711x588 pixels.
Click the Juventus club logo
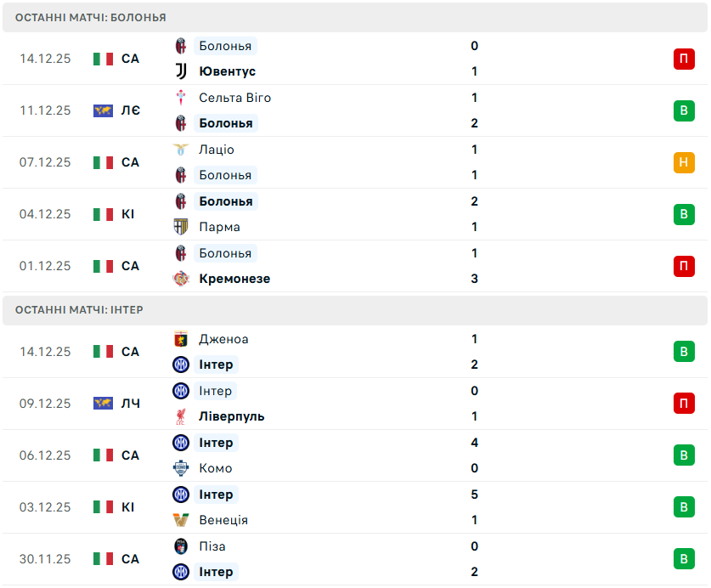[x=180, y=71]
